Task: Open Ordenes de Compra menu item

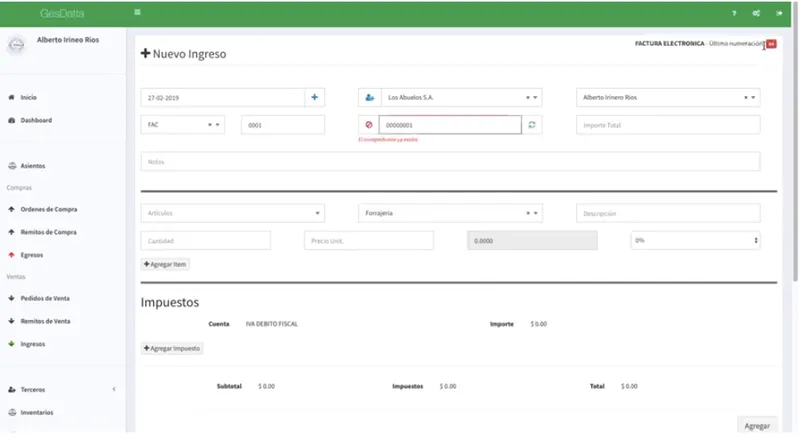Action: tap(48, 209)
